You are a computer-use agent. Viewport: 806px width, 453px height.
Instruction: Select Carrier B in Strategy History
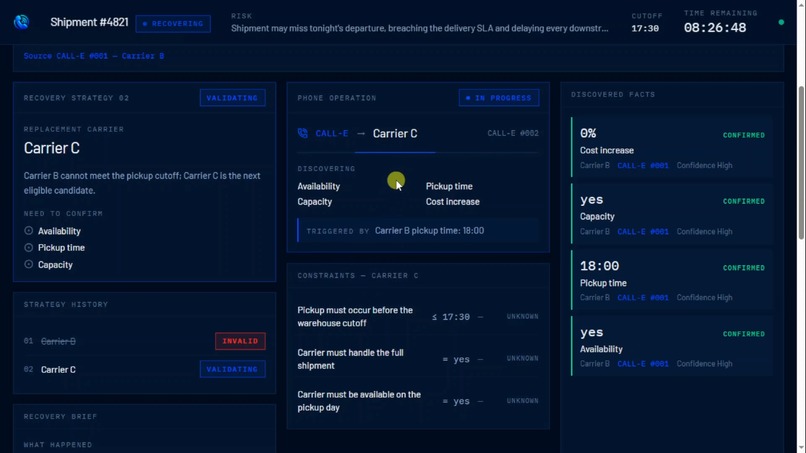tap(58, 341)
